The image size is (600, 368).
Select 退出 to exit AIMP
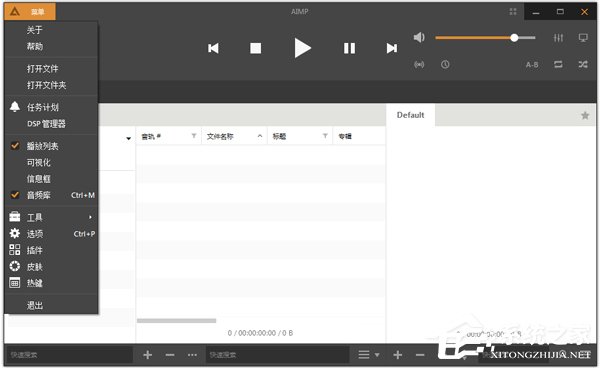52,305
